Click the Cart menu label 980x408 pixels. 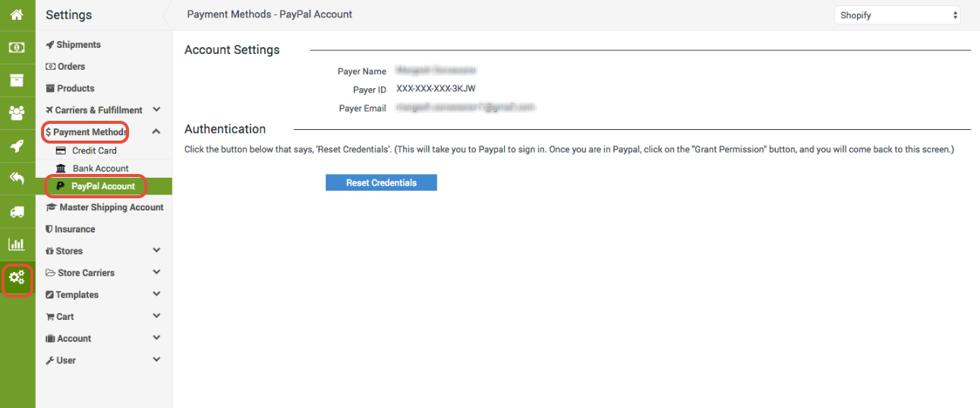[x=65, y=317]
